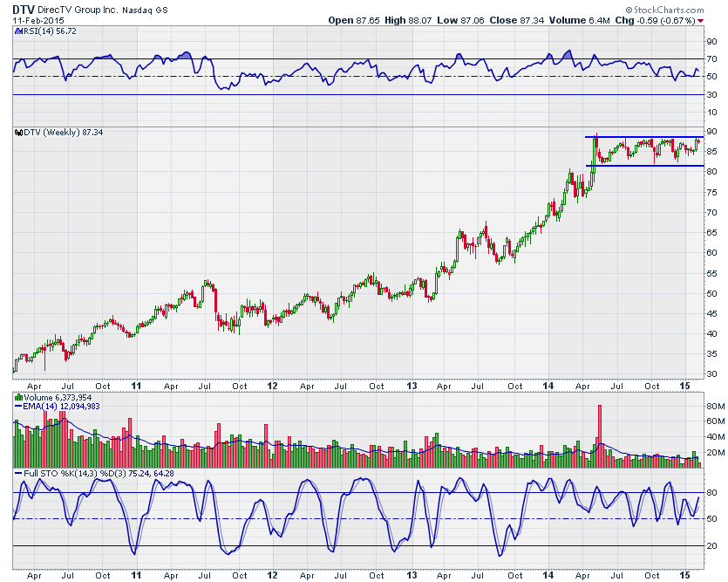Screen dimensions: 728x582
Task: Click the 70 level on RSI axis
Action: pos(711,59)
